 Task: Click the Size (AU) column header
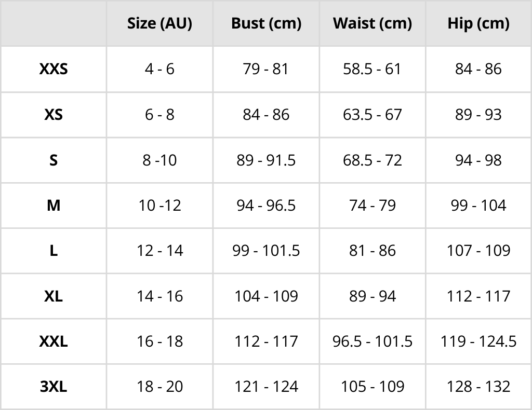pos(159,23)
